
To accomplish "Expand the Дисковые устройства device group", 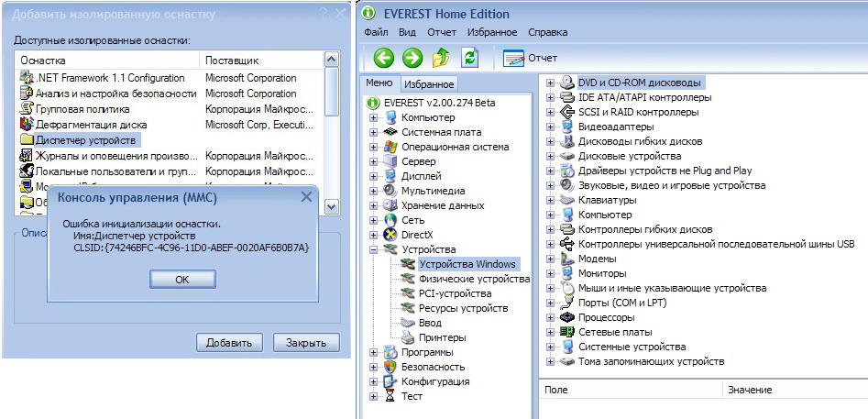I will pos(550,156).
